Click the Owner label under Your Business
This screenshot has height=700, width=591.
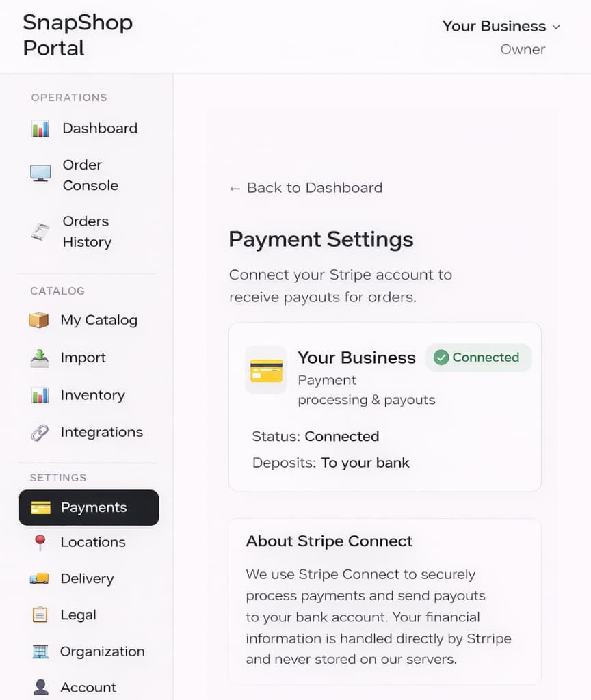coord(523,49)
